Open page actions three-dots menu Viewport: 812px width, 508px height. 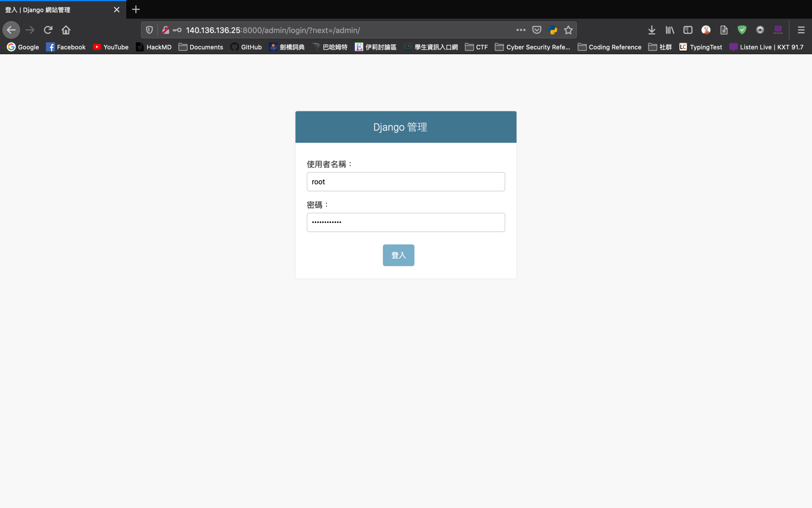pos(521,30)
